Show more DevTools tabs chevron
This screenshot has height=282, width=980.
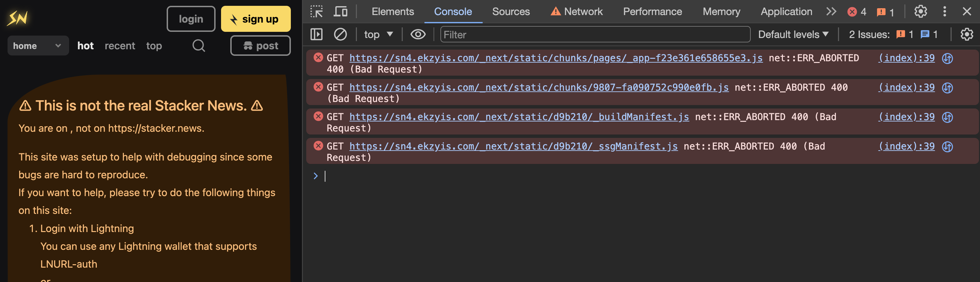point(831,11)
